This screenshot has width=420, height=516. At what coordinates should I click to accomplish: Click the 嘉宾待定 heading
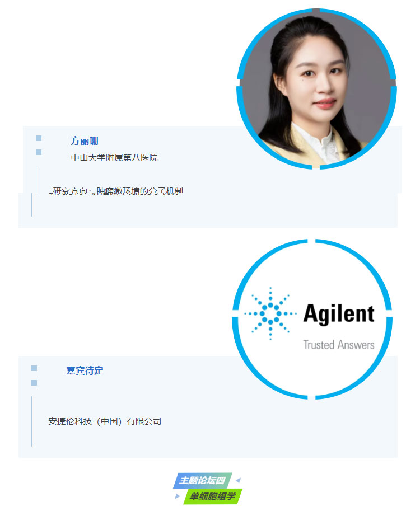[85, 371]
